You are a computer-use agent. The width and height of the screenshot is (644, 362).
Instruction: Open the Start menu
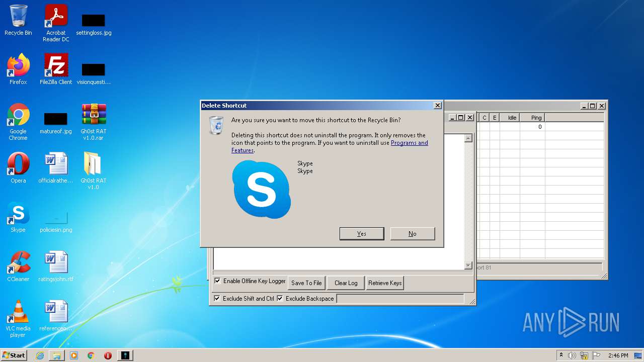pos(14,355)
